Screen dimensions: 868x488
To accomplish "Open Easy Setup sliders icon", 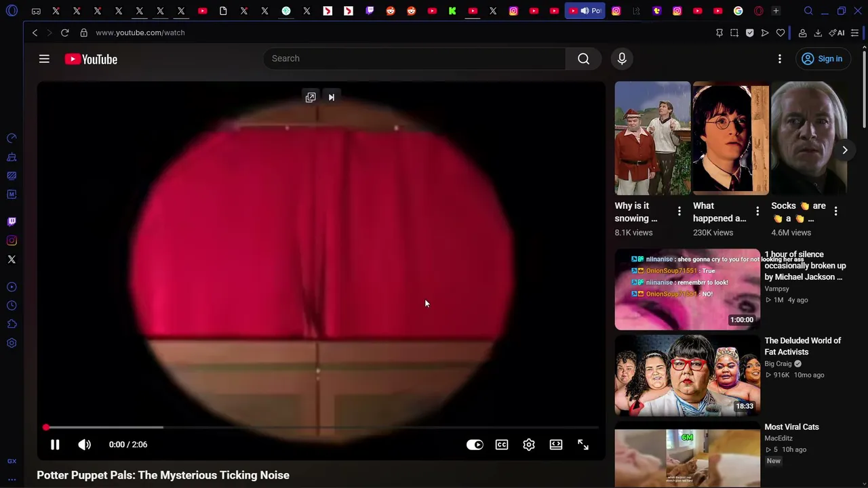I will click(854, 33).
